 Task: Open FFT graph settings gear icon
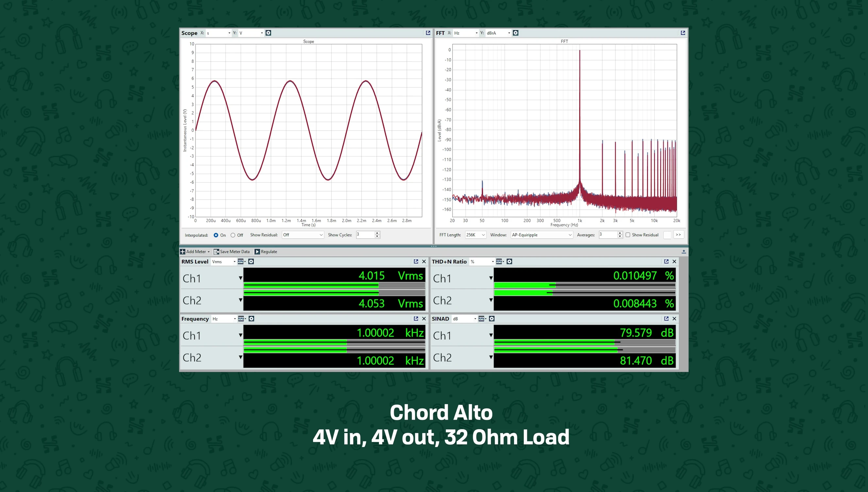[515, 33]
